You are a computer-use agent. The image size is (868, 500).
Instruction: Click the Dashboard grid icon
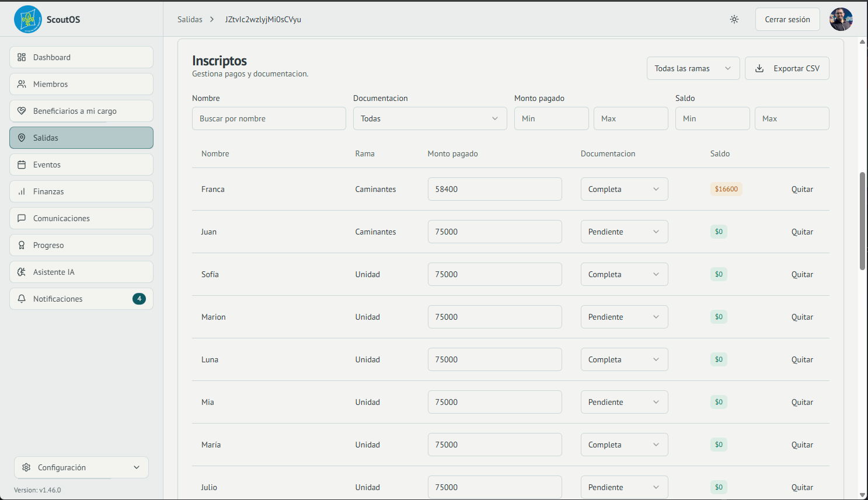coord(22,57)
